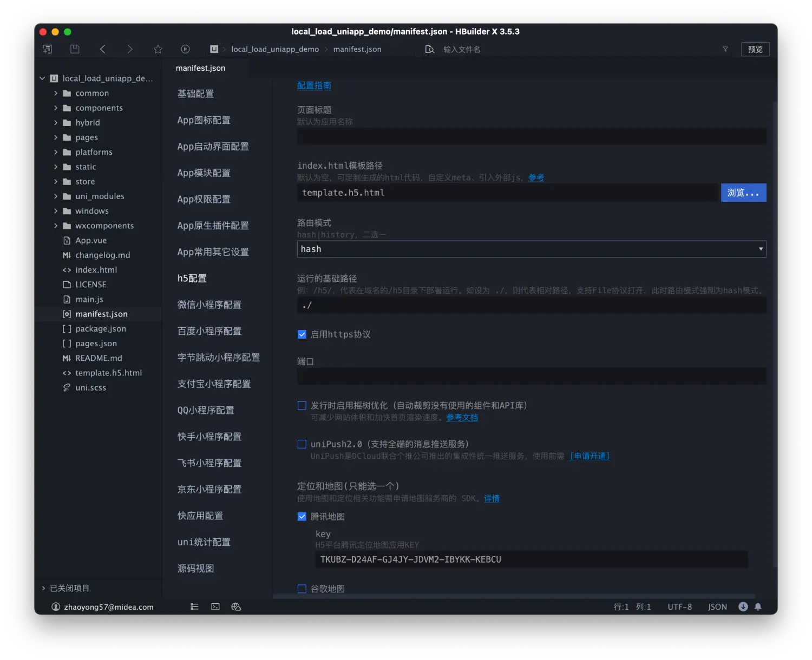
Task: Open the terminal icon in status bar
Action: pyautogui.click(x=215, y=607)
